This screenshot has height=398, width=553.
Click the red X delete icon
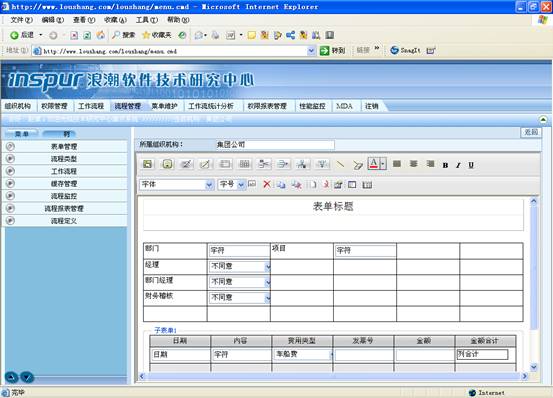tap(267, 184)
